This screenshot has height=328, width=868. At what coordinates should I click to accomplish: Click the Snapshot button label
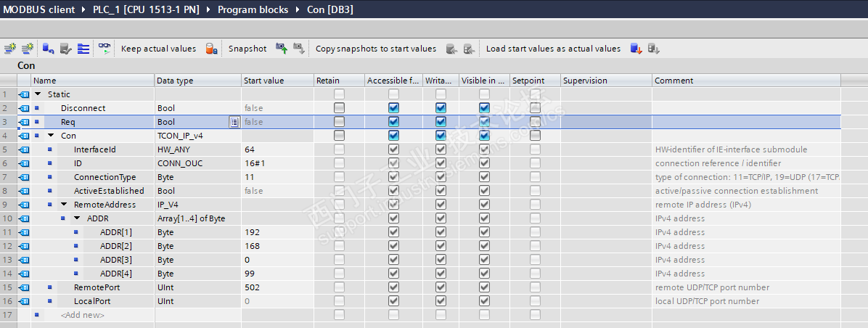(247, 49)
